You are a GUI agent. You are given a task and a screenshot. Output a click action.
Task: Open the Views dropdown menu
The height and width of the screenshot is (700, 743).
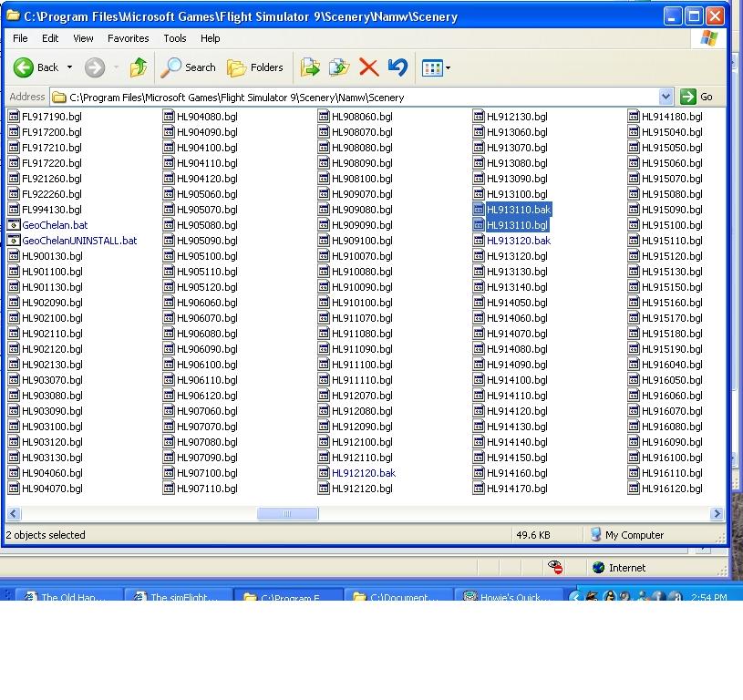point(436,67)
